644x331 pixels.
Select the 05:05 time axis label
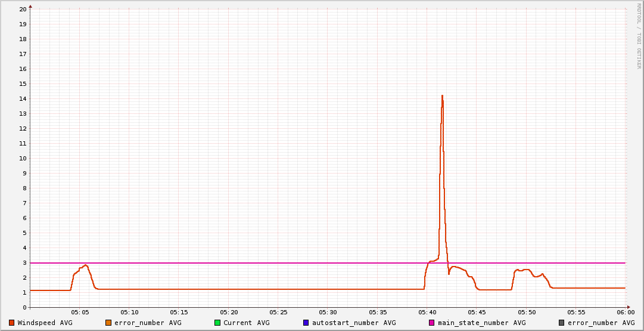point(80,312)
